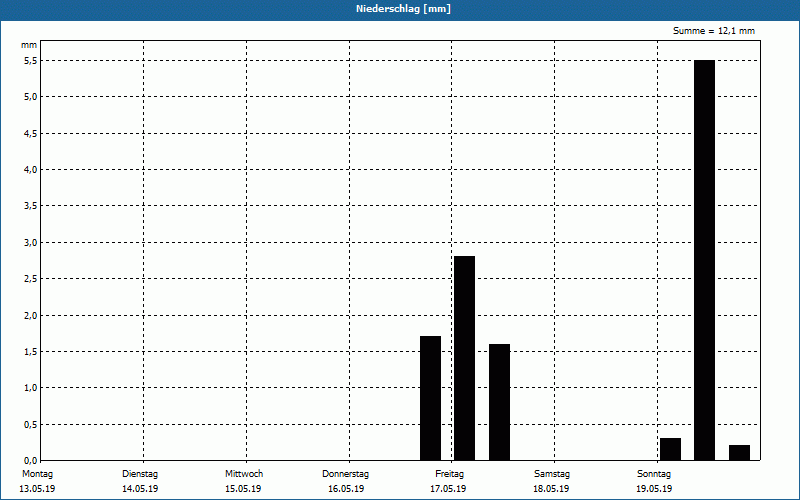This screenshot has height=500, width=800.
Task: Select the 5,0 y-axis label
Action: pyautogui.click(x=31, y=96)
